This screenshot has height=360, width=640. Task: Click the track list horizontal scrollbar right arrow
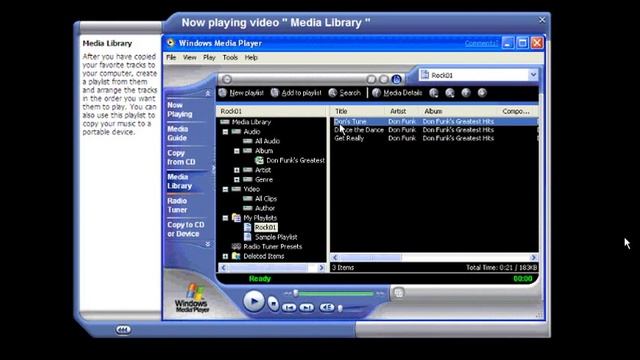[533, 258]
